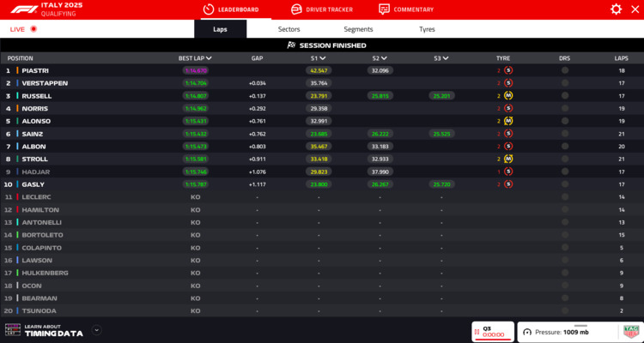Open the Driver Tracker view
The height and width of the screenshot is (343, 644).
coord(322,9)
